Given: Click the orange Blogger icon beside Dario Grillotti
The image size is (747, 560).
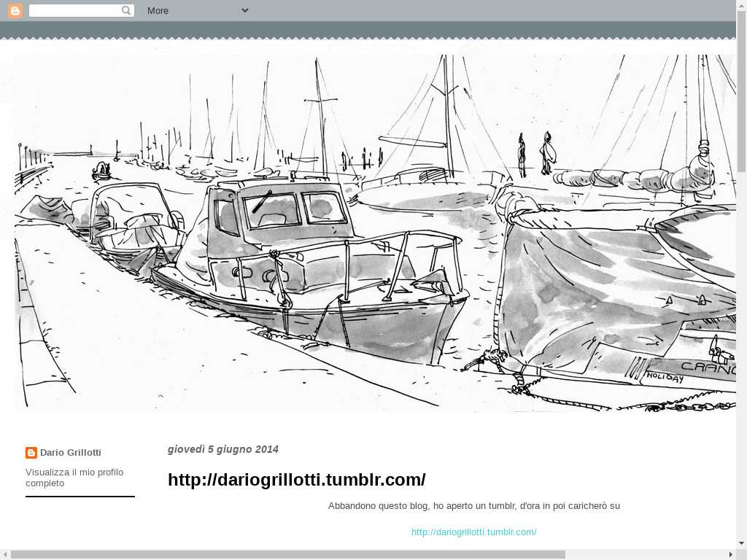Looking at the screenshot, I should click(31, 453).
